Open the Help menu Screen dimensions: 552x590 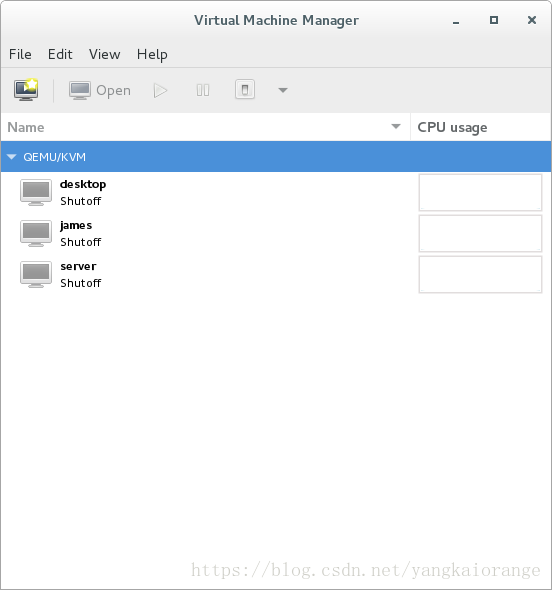tap(152, 55)
